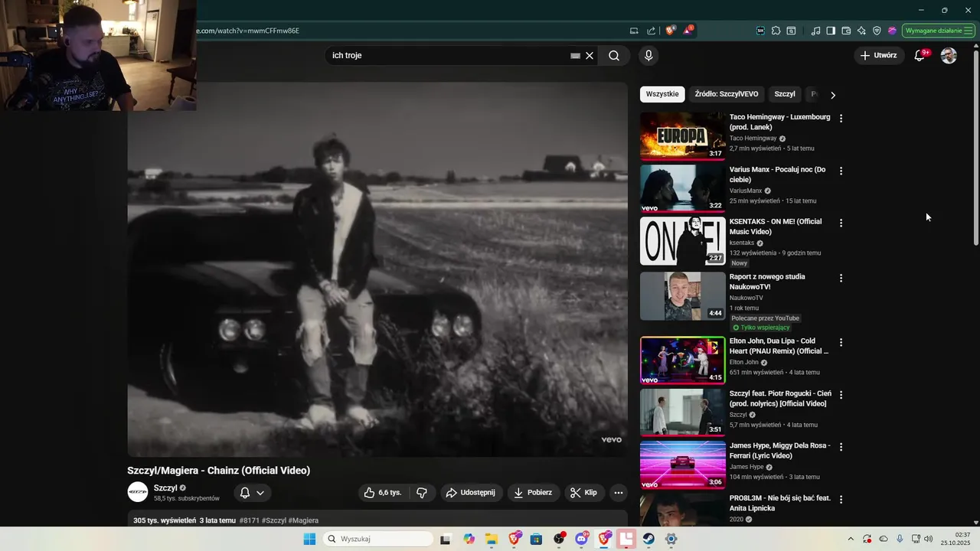The width and height of the screenshot is (980, 551).
Task: Open options menu for Cold Heart video
Action: 841,342
